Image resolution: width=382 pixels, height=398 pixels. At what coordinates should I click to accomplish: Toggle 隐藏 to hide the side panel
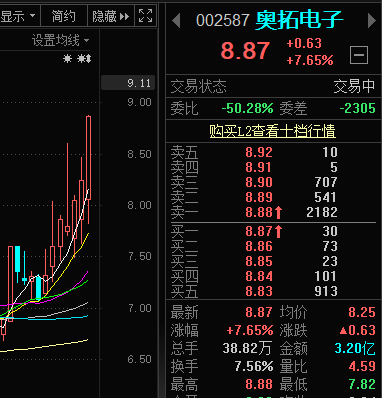coord(111,16)
